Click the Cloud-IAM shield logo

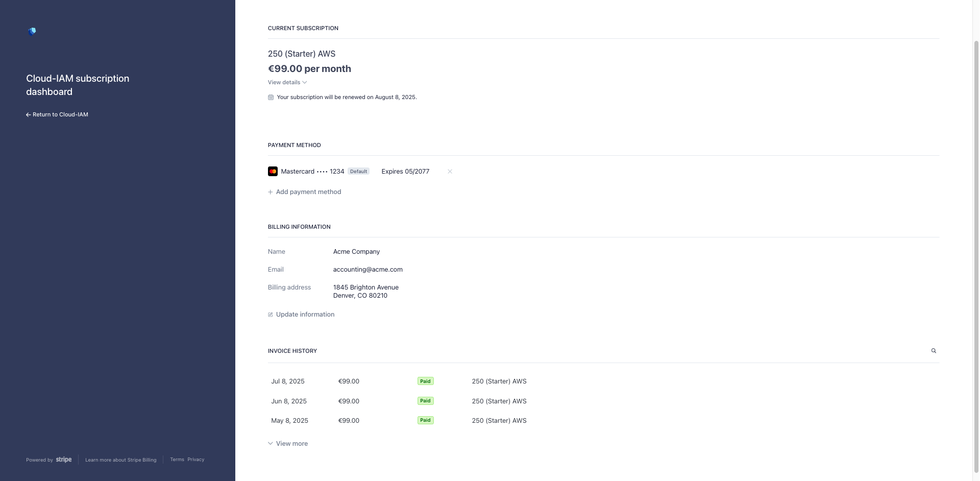[32, 32]
